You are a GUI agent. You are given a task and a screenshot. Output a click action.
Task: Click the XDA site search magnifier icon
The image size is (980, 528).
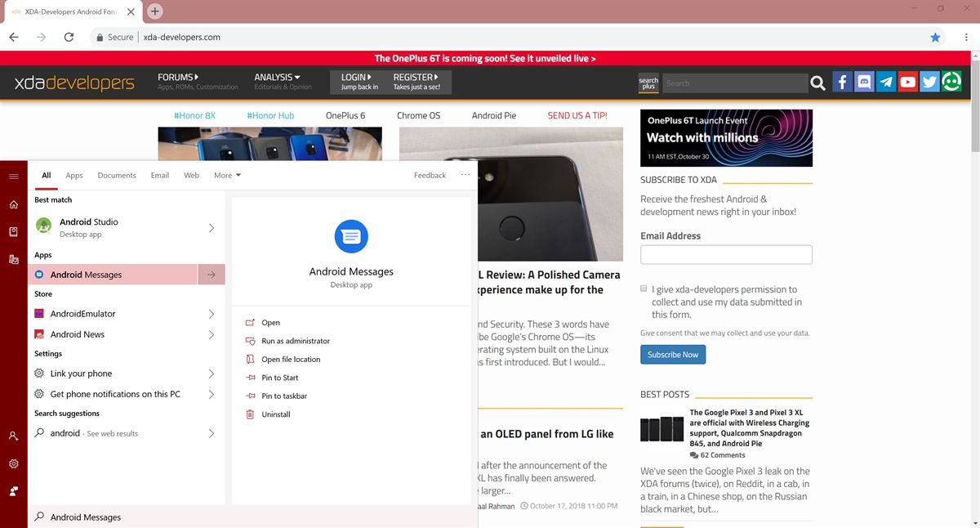click(817, 82)
